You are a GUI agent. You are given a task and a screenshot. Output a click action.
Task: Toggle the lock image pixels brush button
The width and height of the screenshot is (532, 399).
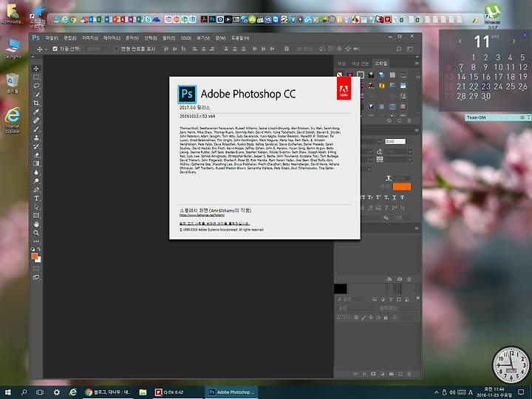(x=364, y=318)
